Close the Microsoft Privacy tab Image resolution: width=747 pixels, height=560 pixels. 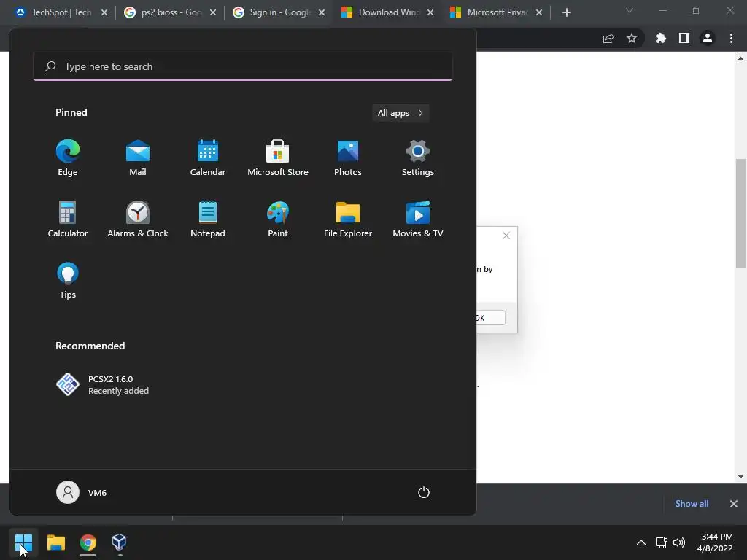click(x=539, y=12)
